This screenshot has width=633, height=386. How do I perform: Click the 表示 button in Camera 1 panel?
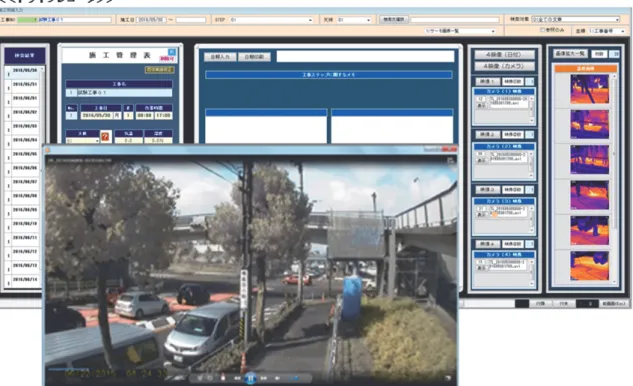pos(481,105)
